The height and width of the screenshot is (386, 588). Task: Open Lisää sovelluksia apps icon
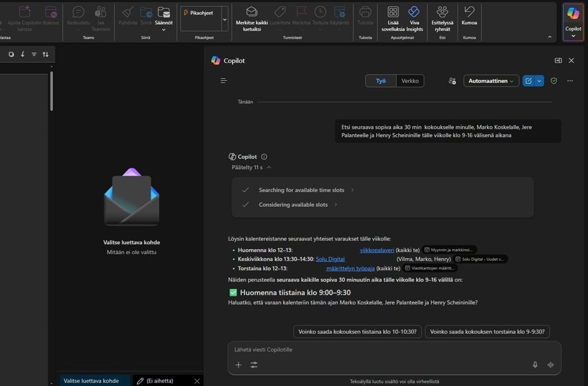click(393, 12)
